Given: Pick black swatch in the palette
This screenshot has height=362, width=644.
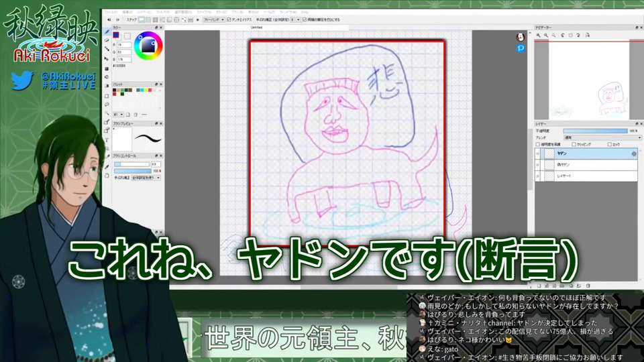Looking at the screenshot, I should point(114,90).
